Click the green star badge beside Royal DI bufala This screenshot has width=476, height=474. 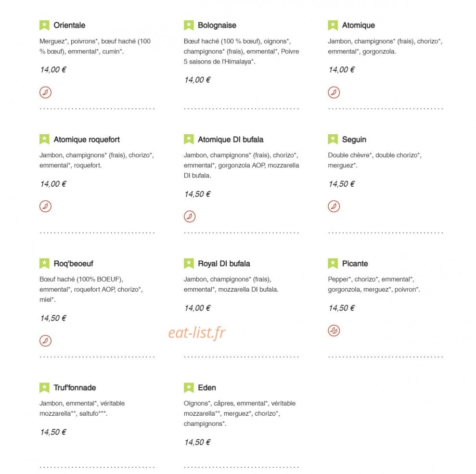click(189, 263)
